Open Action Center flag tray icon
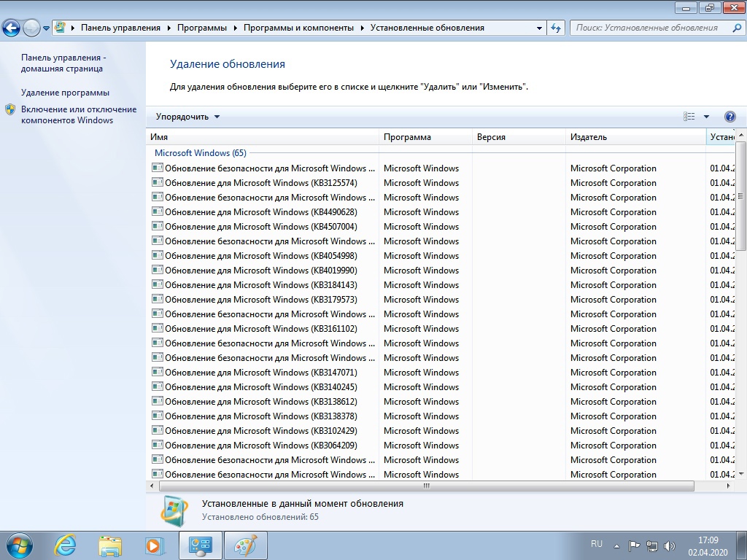This screenshot has width=747, height=560. 634,545
